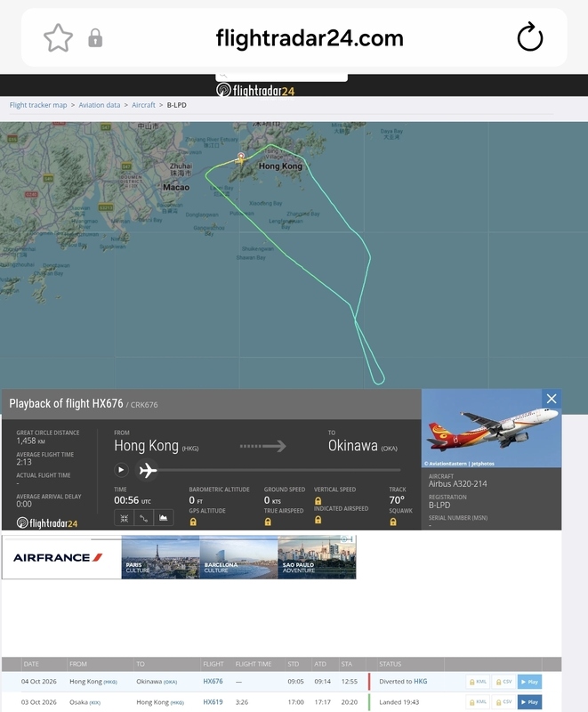Image resolution: width=588 pixels, height=712 pixels.
Task: Click the DATE column header
Action: 31,664
